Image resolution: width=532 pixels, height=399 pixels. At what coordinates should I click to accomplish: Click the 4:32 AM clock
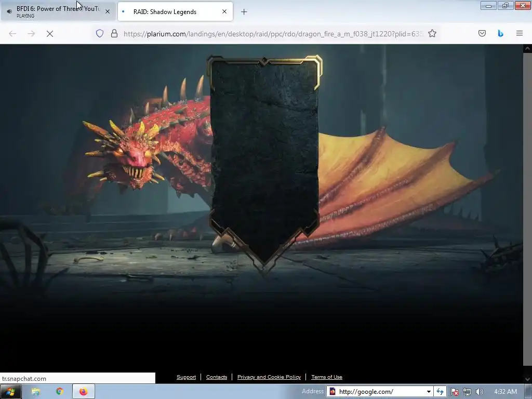pos(506,392)
